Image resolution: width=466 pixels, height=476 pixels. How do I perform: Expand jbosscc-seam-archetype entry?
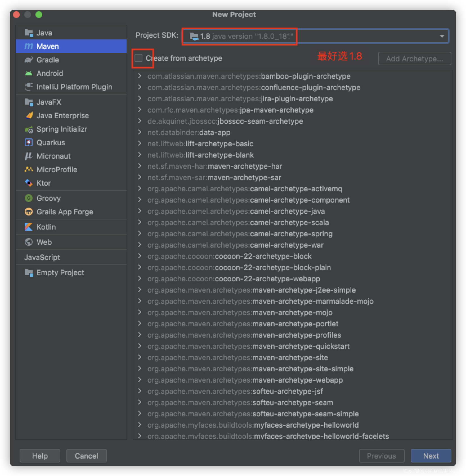click(x=140, y=121)
